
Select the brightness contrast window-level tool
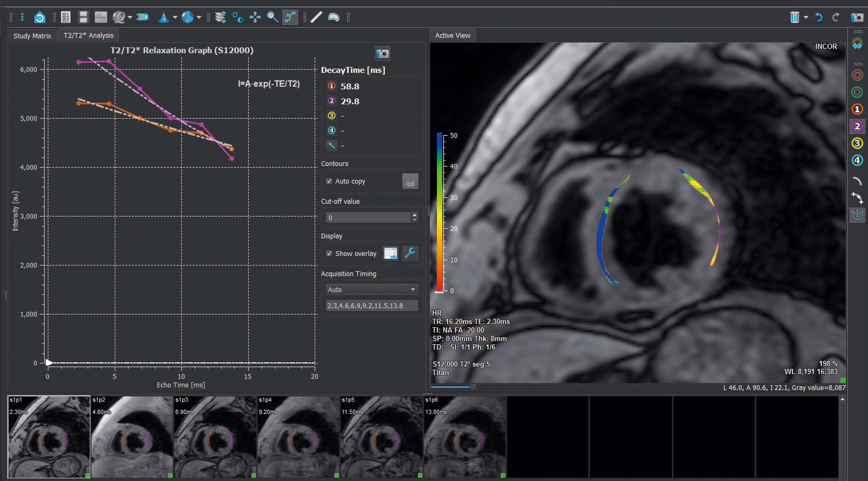238,17
